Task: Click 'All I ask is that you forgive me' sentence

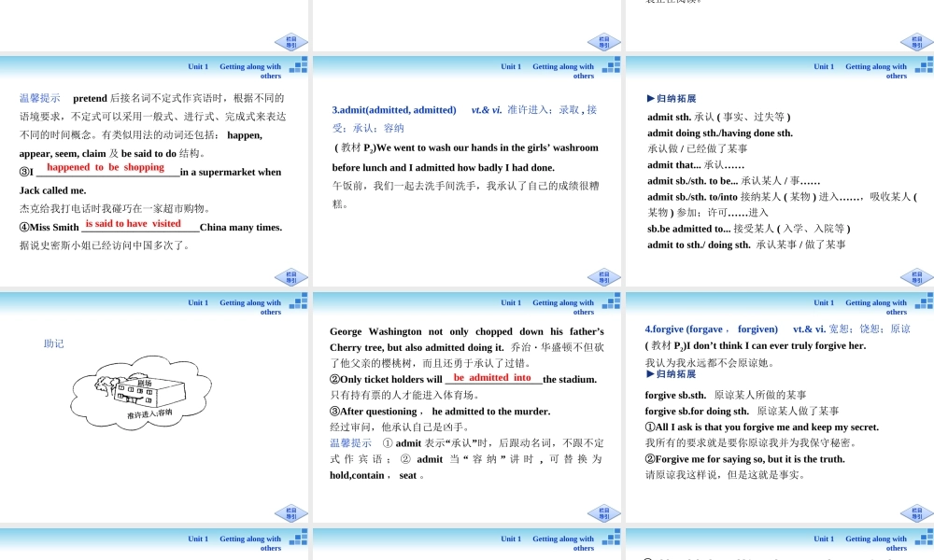Action: [762, 427]
